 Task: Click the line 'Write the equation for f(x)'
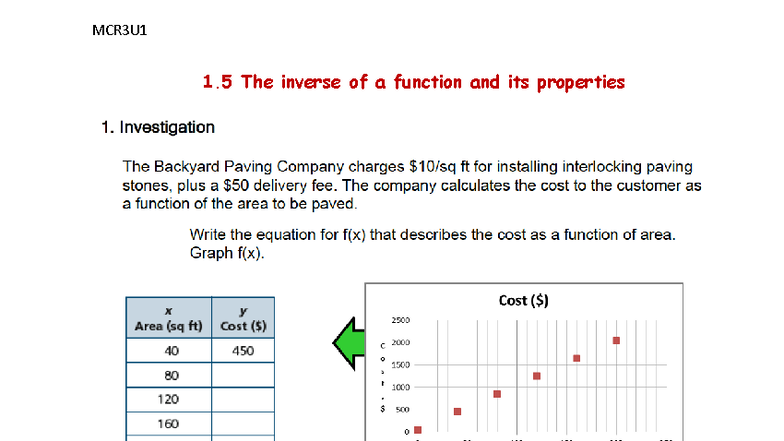coord(432,234)
